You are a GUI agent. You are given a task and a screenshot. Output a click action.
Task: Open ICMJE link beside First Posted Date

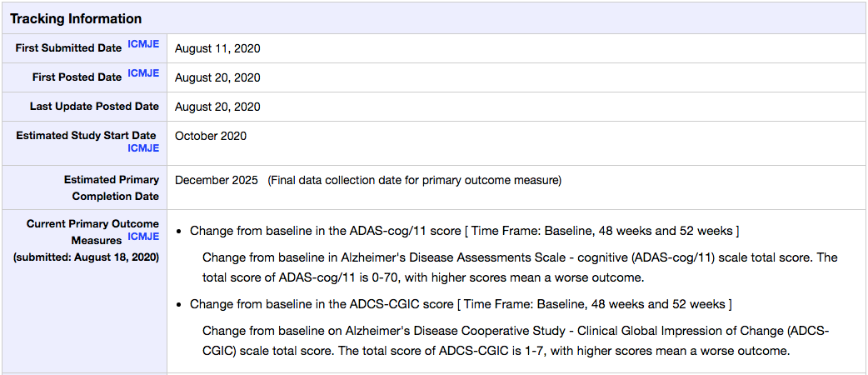click(x=143, y=73)
